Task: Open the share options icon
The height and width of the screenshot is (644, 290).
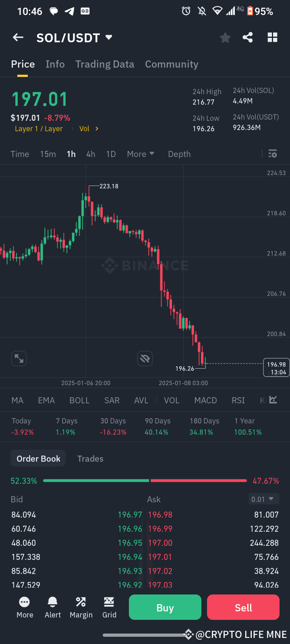Action: click(x=248, y=37)
